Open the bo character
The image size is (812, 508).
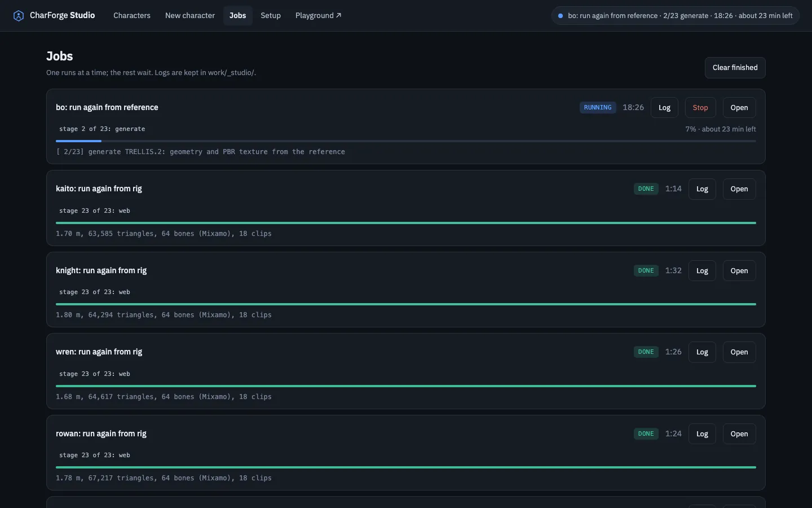pos(739,108)
